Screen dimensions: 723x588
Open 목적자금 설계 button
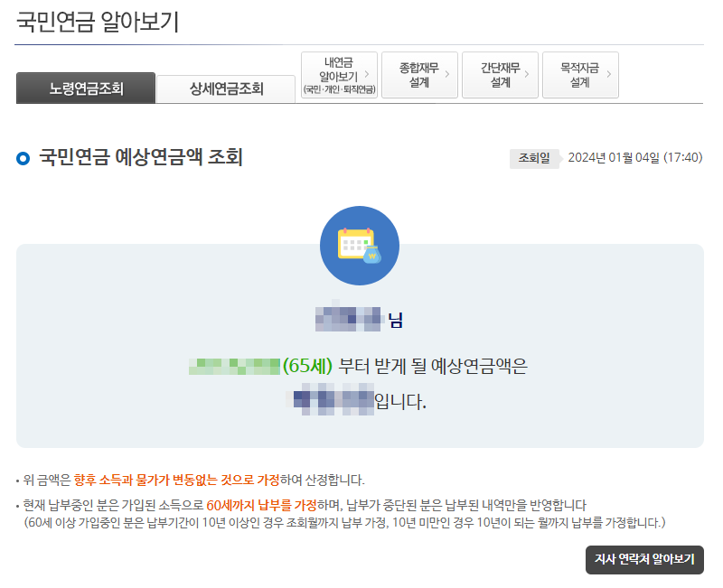[x=580, y=75]
